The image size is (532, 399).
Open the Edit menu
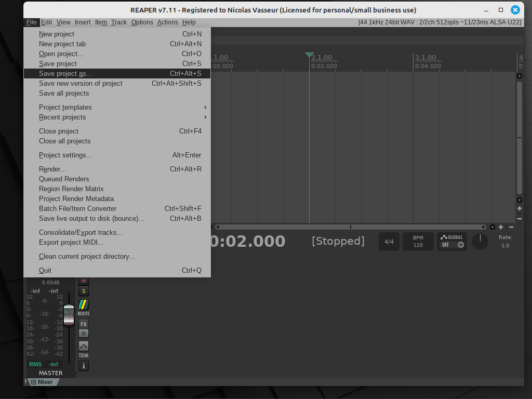(46, 22)
